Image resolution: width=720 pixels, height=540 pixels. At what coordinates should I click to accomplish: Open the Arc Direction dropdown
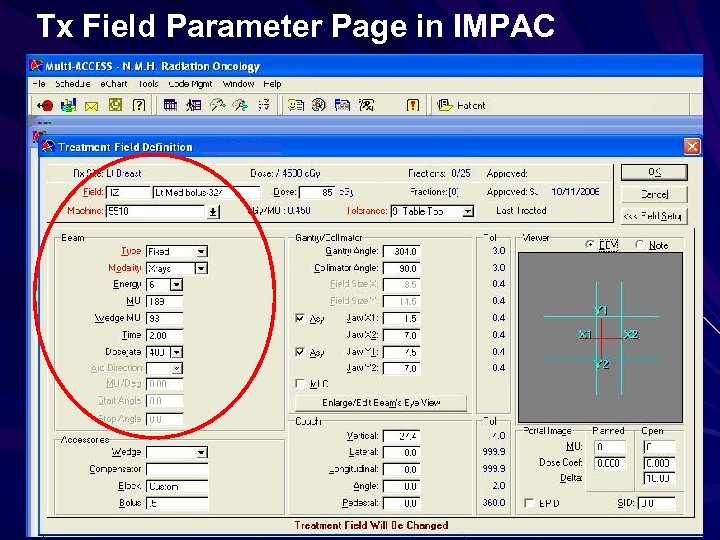click(176, 368)
